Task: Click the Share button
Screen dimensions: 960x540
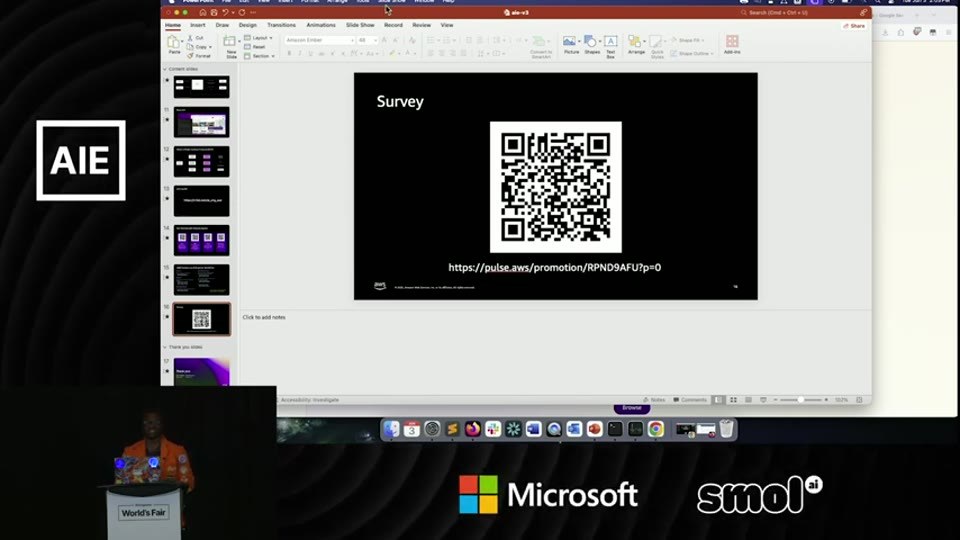Action: point(854,26)
